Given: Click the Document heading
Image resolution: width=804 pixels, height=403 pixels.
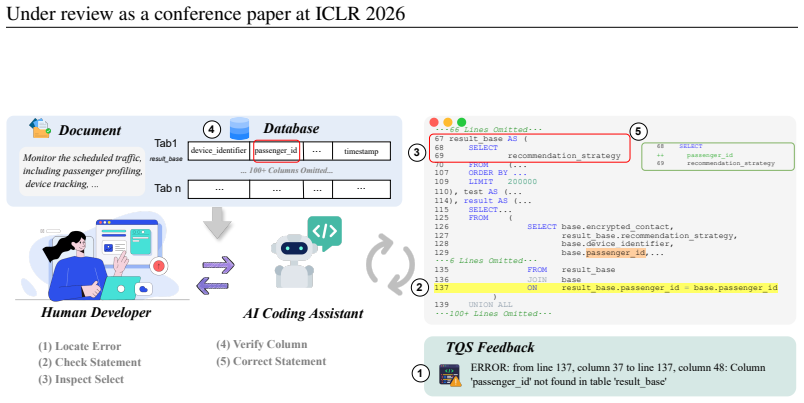Looking at the screenshot, I should click(x=90, y=130).
